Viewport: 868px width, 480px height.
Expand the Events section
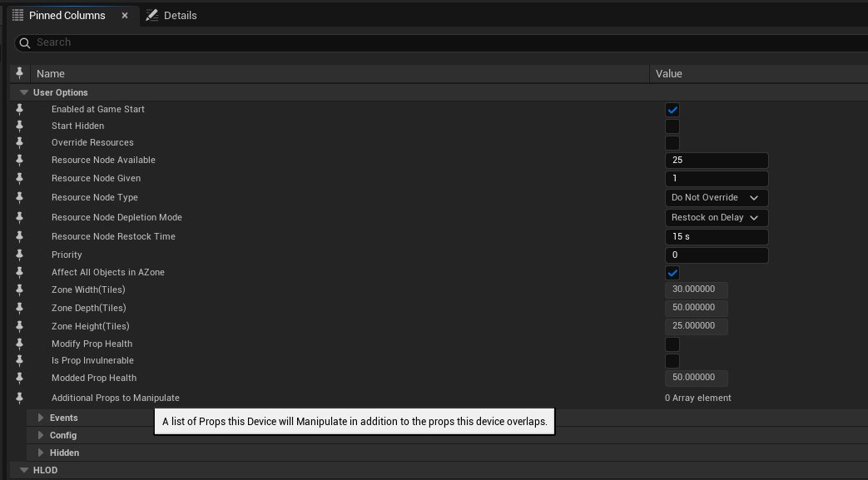point(41,418)
